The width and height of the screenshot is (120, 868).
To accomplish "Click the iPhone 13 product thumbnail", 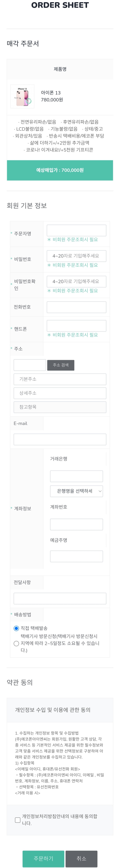I will (x=22, y=96).
